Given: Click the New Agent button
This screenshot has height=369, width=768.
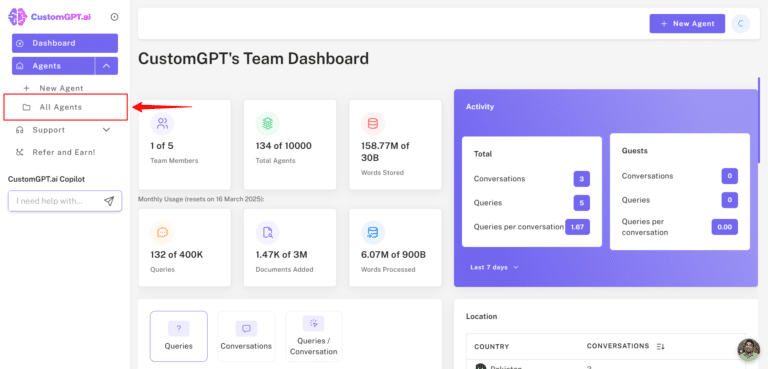Looking at the screenshot, I should (x=687, y=24).
